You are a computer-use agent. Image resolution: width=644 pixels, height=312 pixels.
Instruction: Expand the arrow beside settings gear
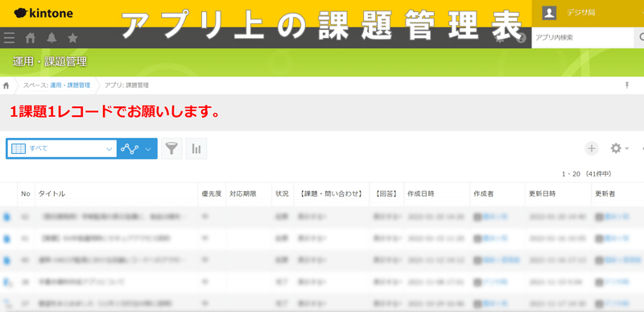(627, 149)
